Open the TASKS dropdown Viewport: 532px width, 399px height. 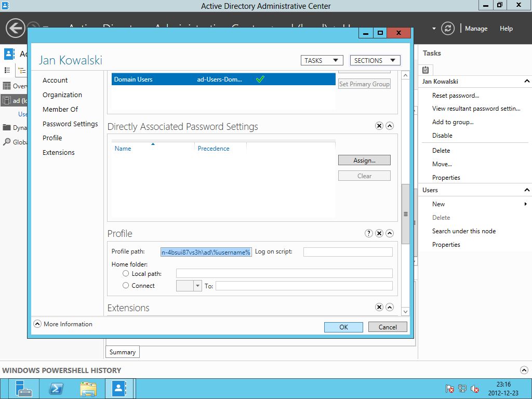point(322,60)
